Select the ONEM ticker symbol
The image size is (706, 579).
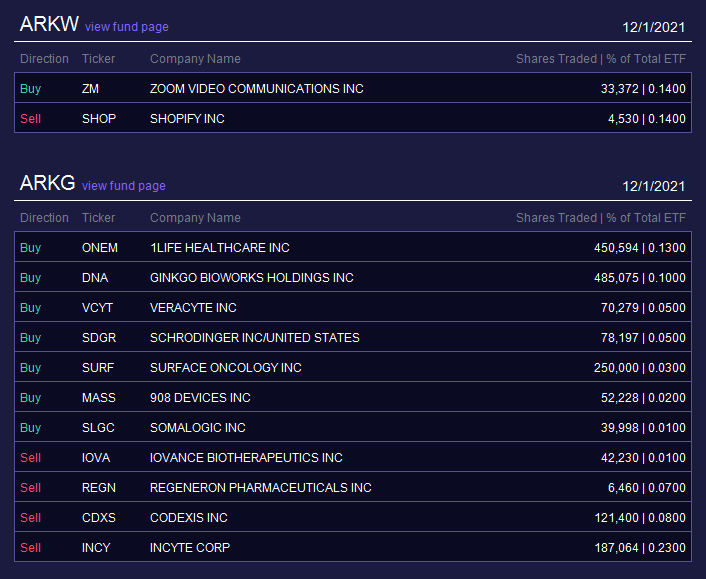100,248
